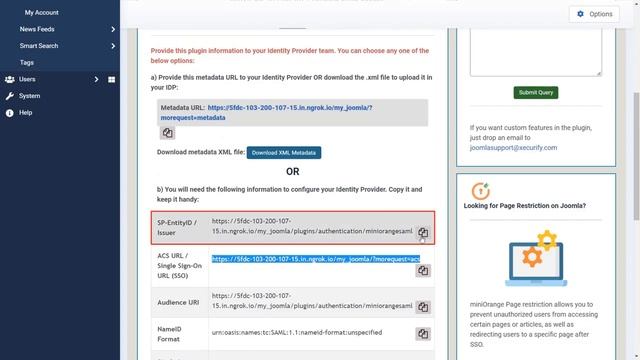This screenshot has height=360, width=640.
Task: Open System menu item
Action: tap(29, 96)
